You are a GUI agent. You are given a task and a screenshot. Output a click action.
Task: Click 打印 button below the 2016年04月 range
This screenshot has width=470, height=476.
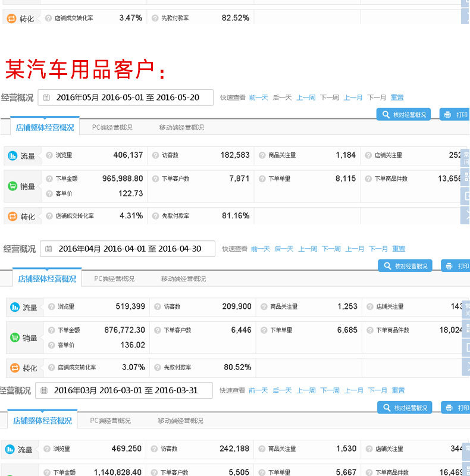[x=456, y=266]
